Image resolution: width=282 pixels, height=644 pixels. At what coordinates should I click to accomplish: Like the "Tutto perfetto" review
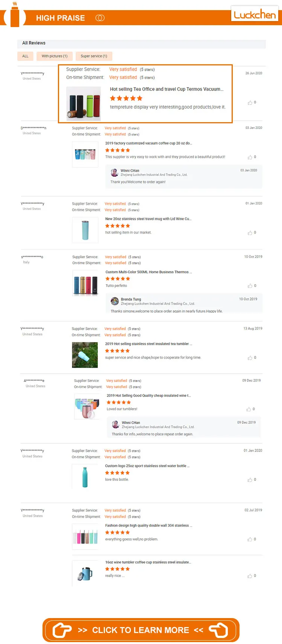(x=250, y=286)
